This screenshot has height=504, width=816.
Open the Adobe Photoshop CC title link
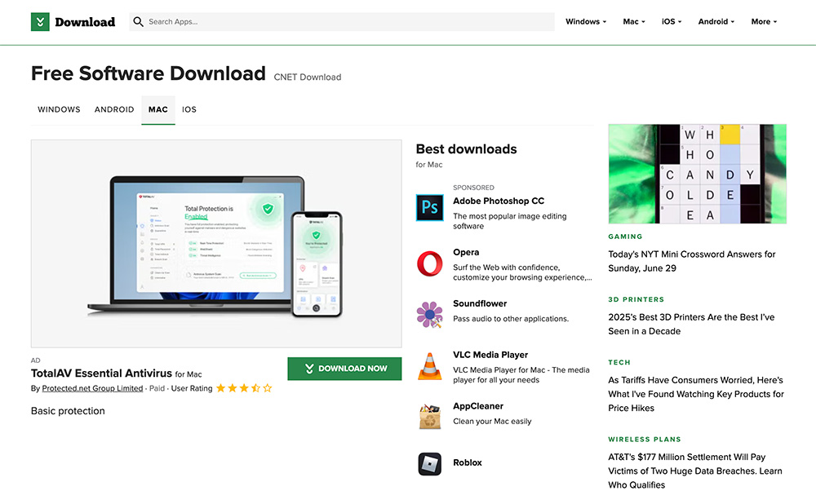tap(499, 201)
